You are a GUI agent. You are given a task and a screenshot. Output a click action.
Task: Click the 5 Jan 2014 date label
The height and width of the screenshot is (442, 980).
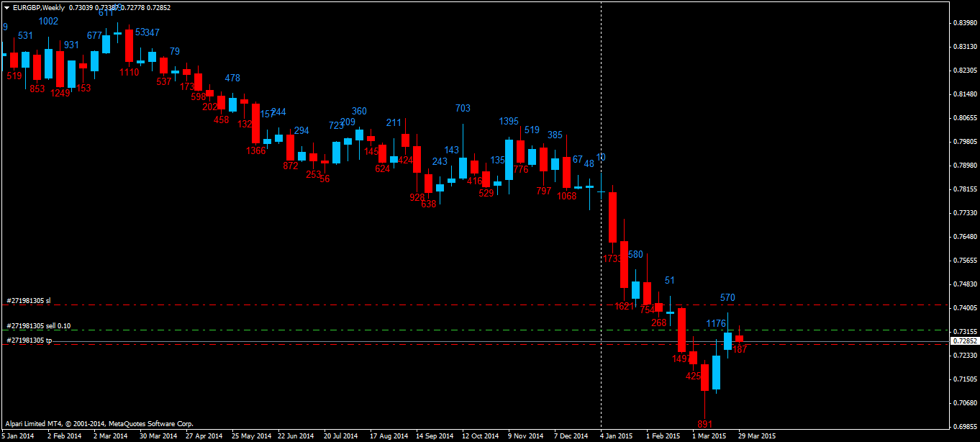point(17,436)
